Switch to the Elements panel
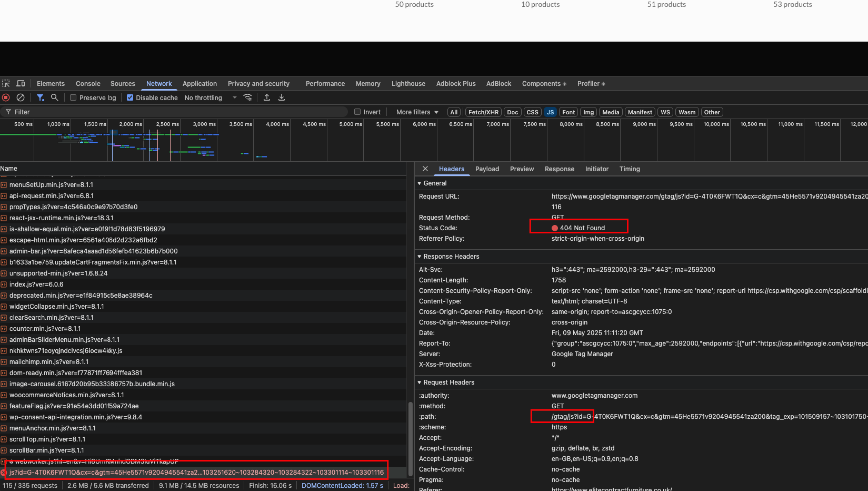This screenshot has width=868, height=491. pos(51,84)
